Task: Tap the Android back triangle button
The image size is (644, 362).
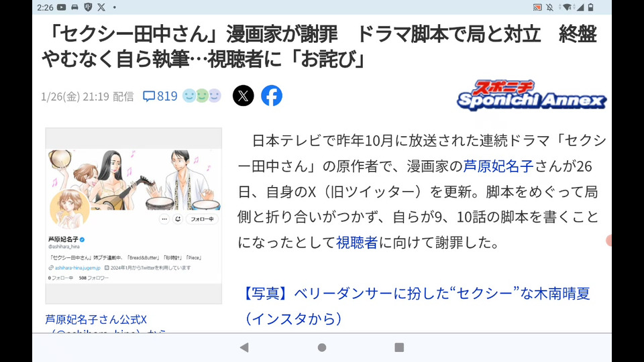Action: 244,348
